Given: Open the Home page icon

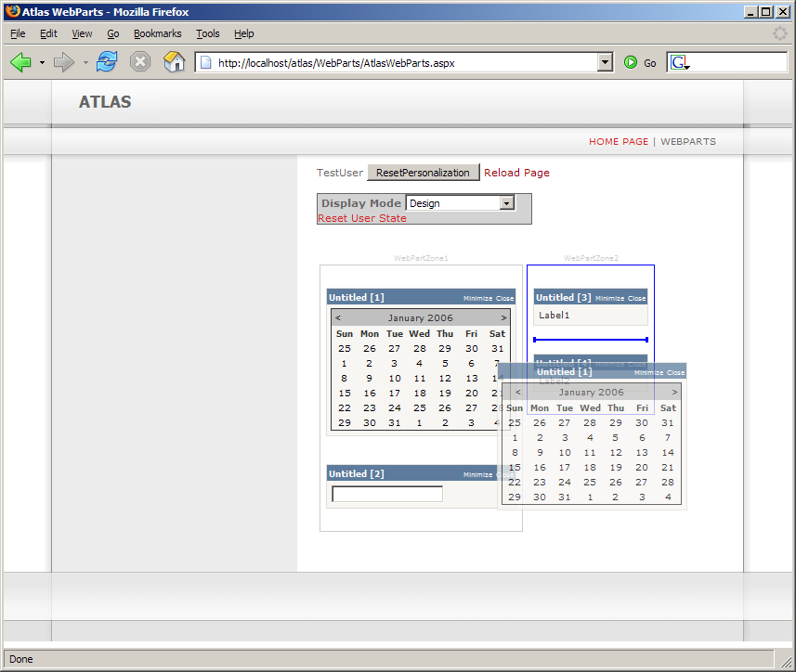Looking at the screenshot, I should pos(174,62).
